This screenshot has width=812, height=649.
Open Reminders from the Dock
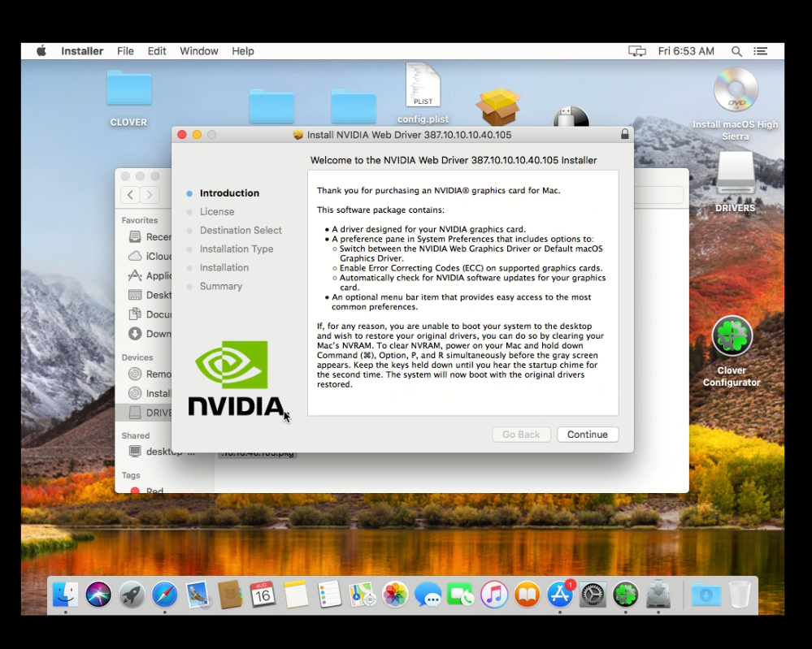click(329, 594)
